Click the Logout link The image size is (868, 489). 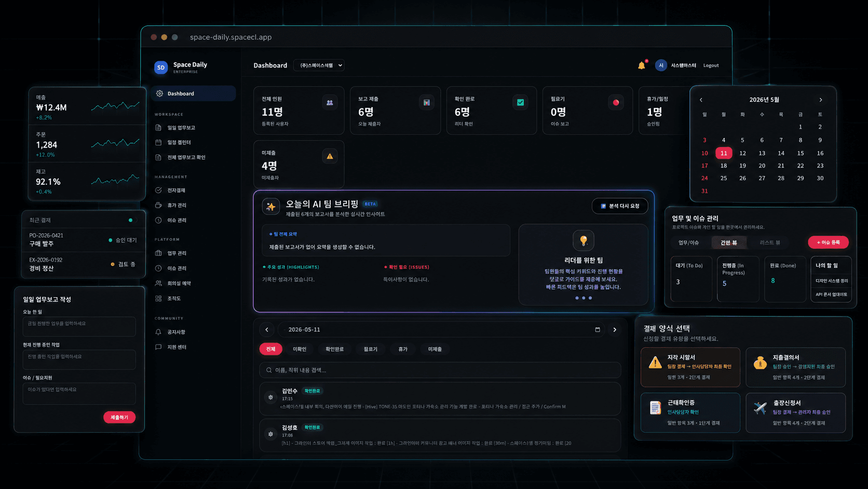point(711,65)
